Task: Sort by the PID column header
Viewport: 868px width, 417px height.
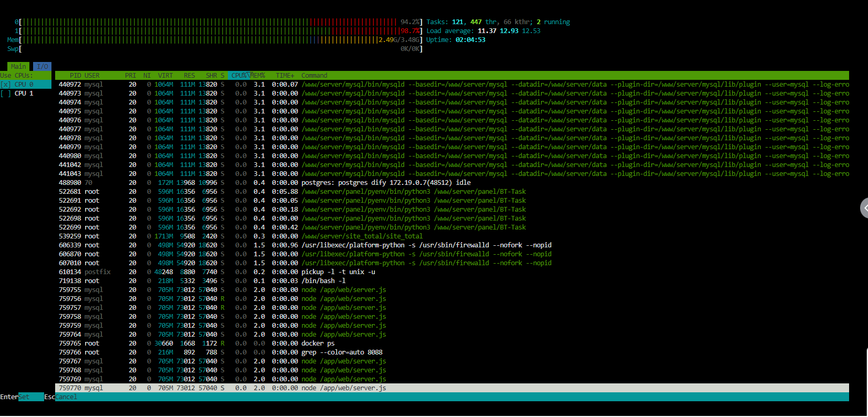Action: (x=75, y=76)
